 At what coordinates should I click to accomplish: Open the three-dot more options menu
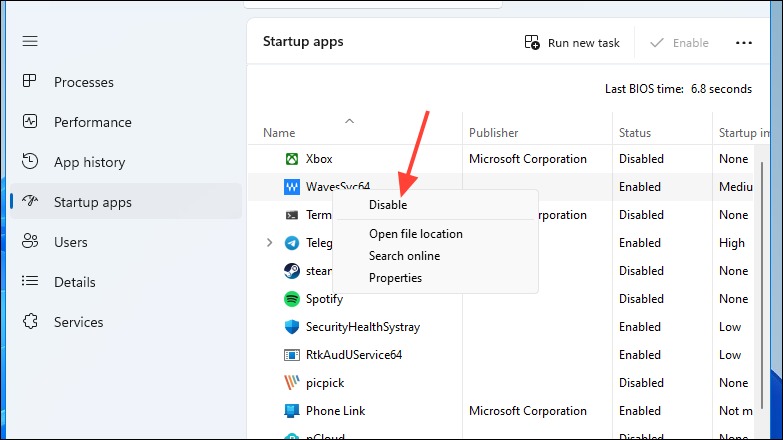coord(744,43)
